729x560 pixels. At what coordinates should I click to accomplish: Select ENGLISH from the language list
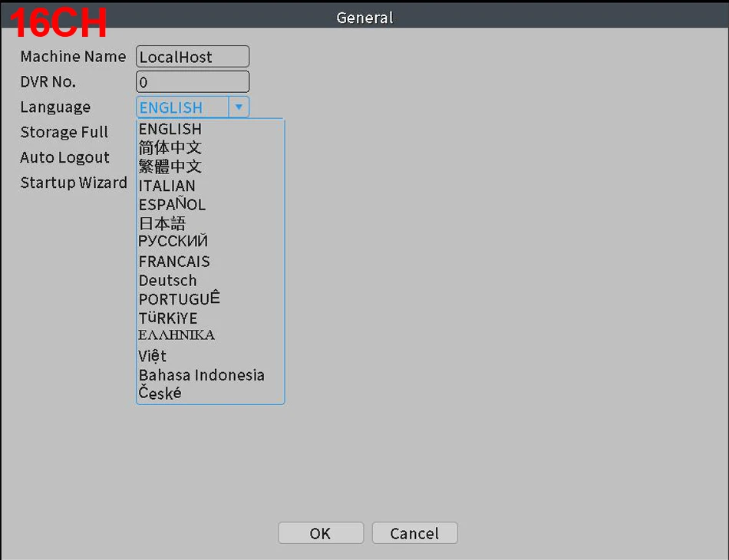(x=170, y=129)
